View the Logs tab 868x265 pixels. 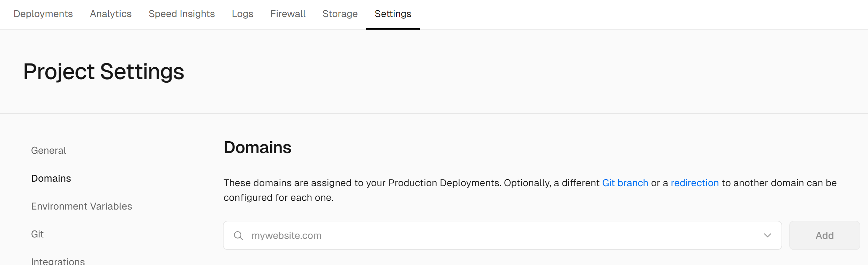242,14
